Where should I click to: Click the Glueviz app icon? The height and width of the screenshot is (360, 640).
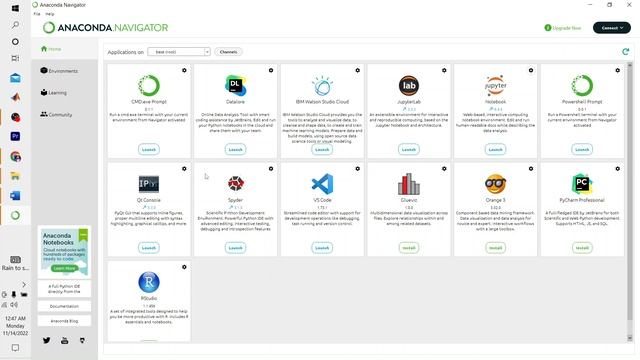(409, 184)
